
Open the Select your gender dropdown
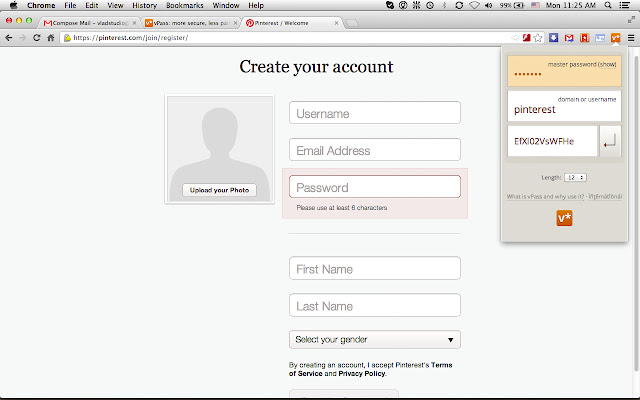(375, 340)
